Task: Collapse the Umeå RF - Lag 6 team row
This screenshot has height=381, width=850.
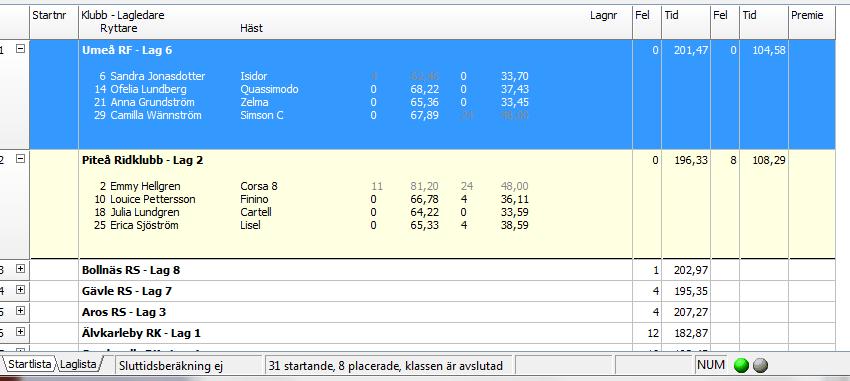Action: coord(20,49)
